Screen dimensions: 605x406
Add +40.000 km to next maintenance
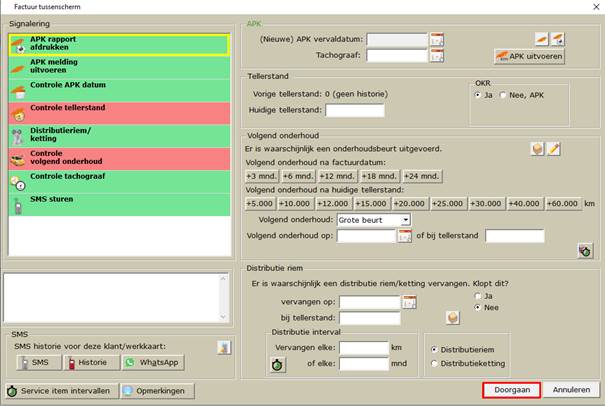[x=524, y=204]
